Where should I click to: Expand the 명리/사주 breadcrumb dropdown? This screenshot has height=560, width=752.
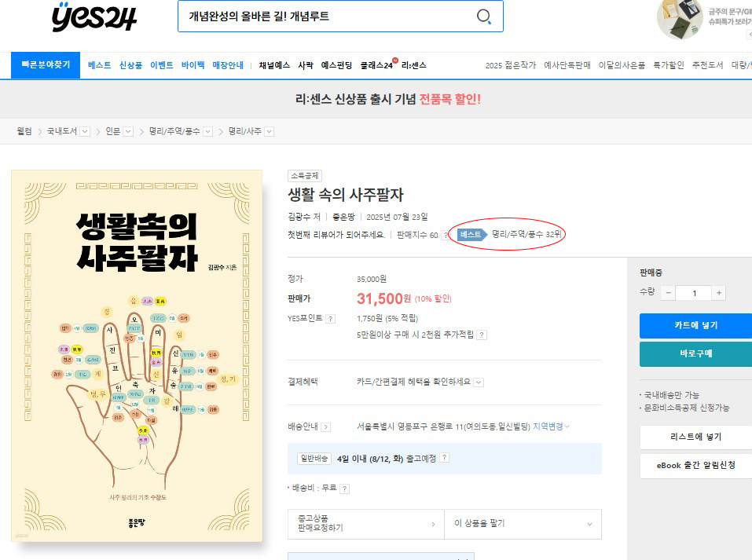[270, 131]
